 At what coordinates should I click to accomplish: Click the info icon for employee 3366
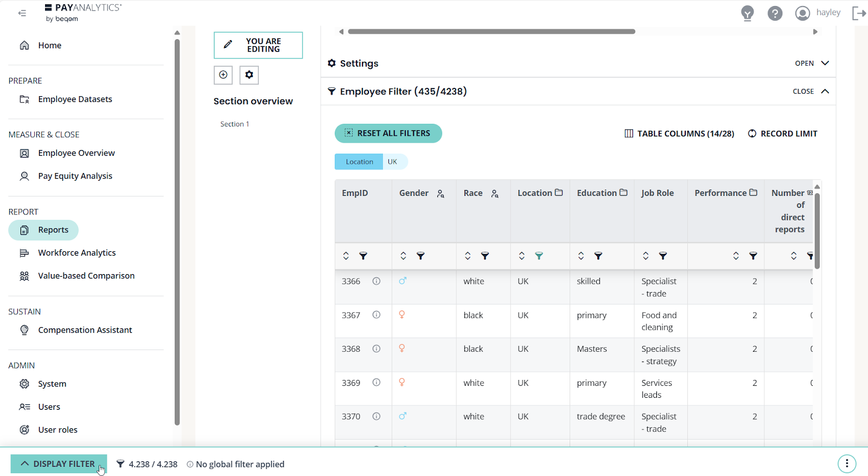376,281
